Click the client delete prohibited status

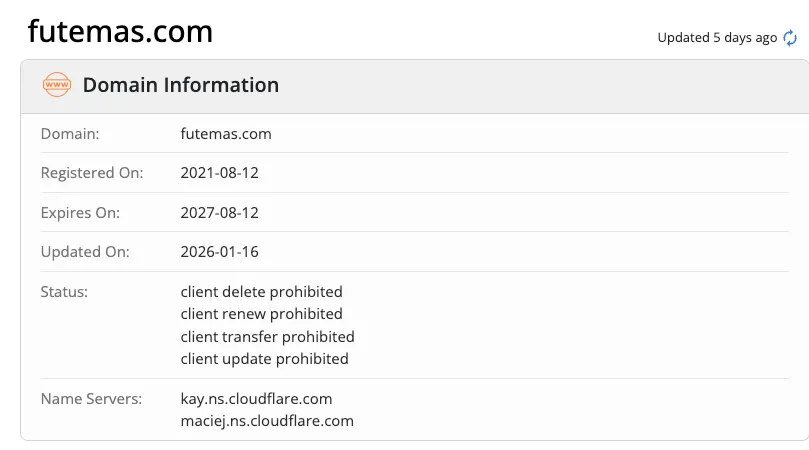262,292
